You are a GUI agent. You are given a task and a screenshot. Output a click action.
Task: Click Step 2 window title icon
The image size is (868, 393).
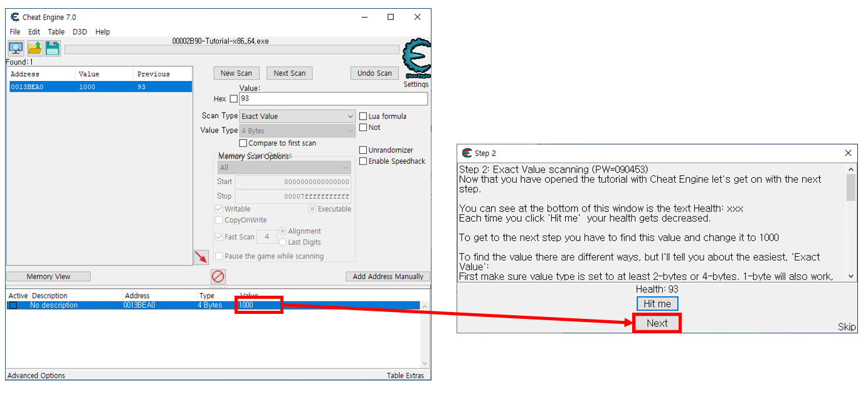[x=467, y=153]
